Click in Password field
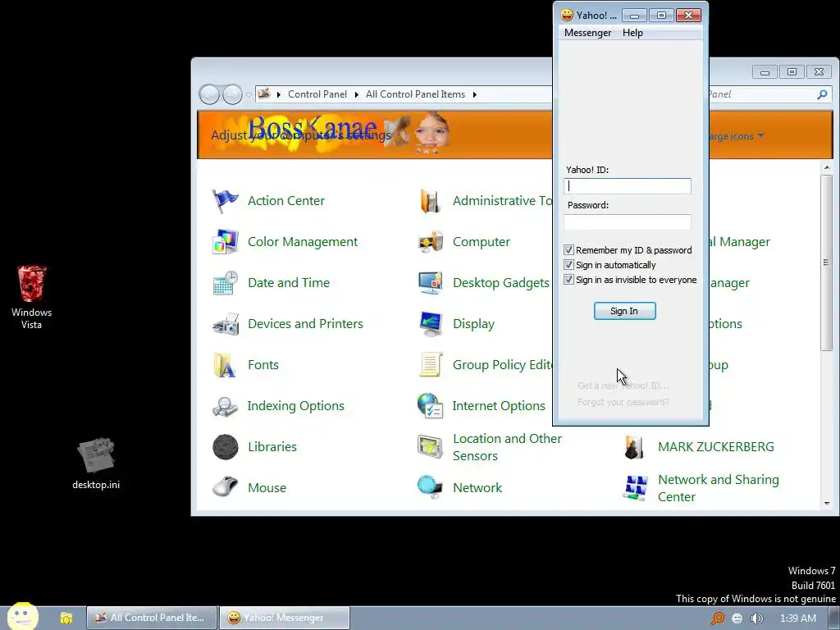The width and height of the screenshot is (840, 630). (628, 221)
